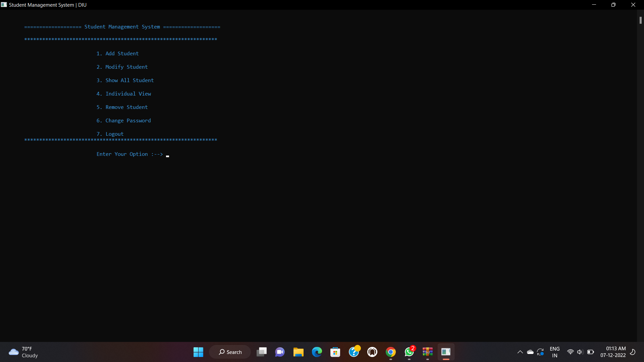Open weather widget showing 70°F Cloudy
Viewport: 644px width, 362px height.
coord(23,352)
